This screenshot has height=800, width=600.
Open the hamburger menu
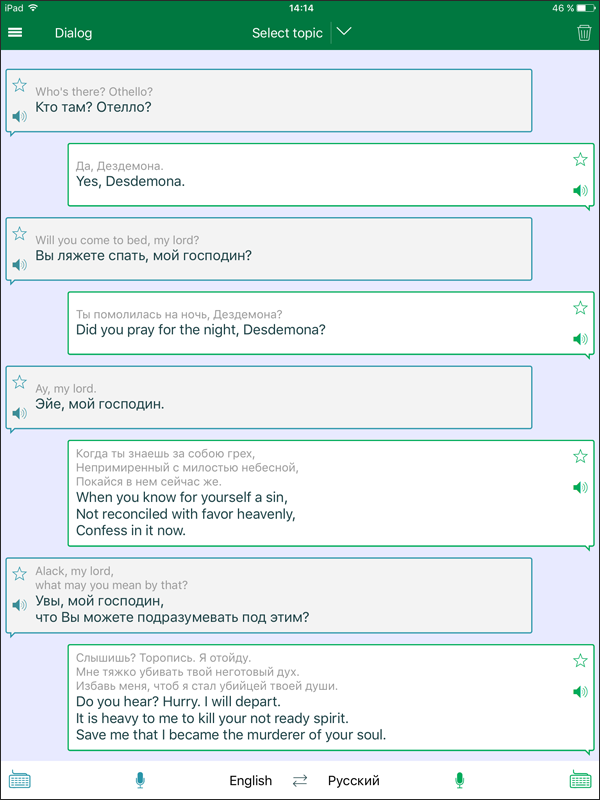tap(15, 33)
